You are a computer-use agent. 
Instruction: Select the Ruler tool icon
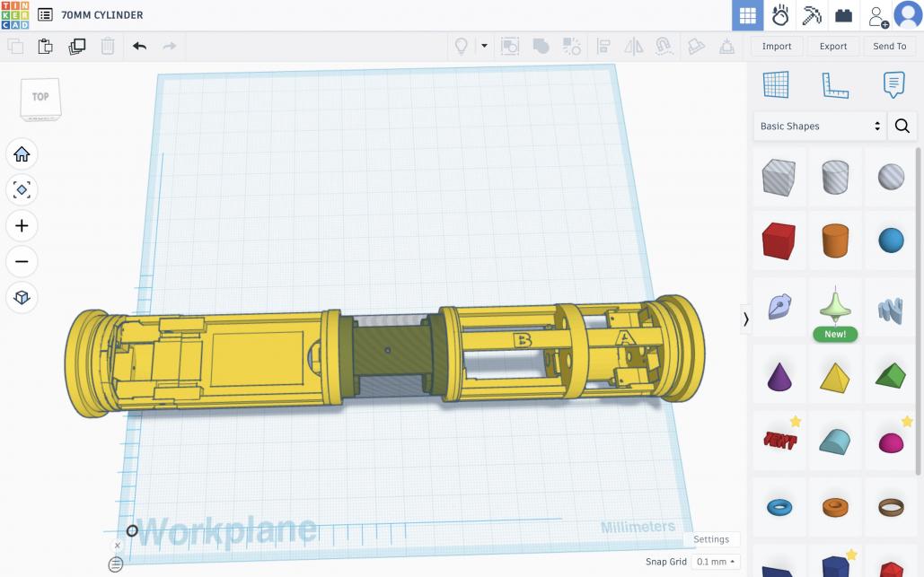pos(835,85)
